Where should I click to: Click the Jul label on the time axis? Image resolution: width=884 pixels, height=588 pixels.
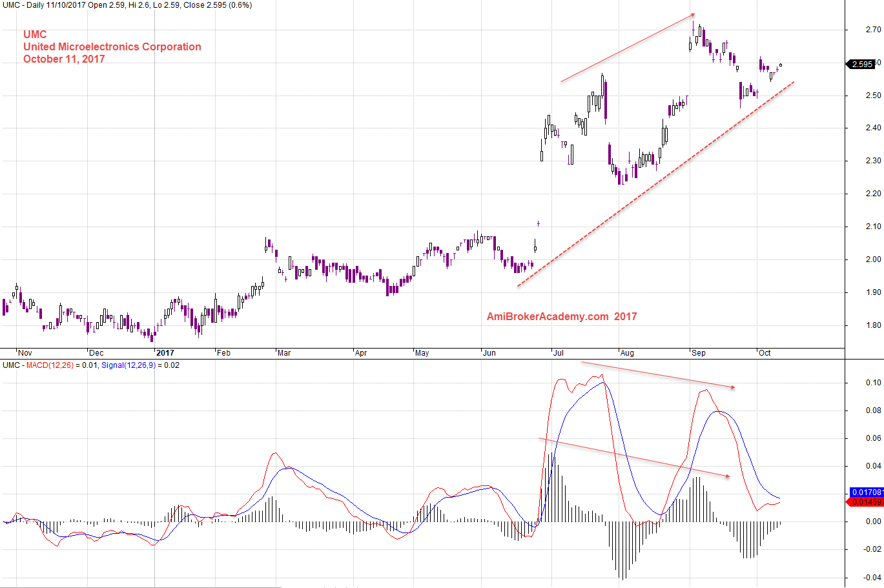tap(559, 353)
